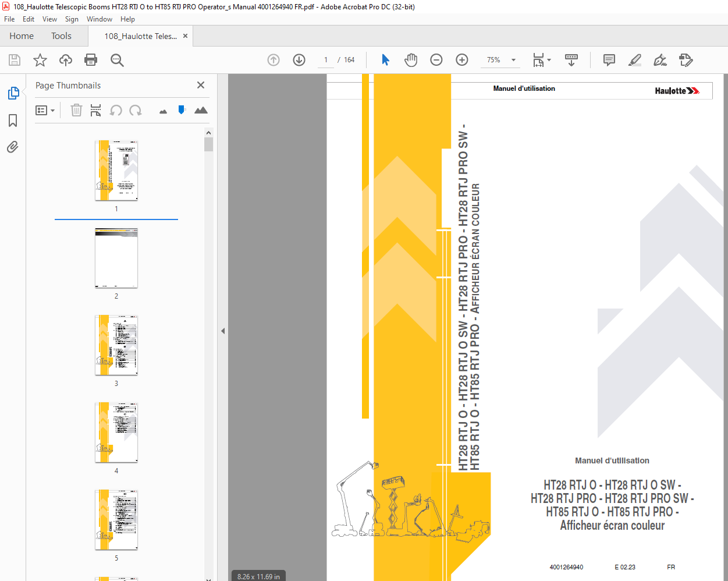728x581 pixels.
Task: Go to next page arrow
Action: 299,60
